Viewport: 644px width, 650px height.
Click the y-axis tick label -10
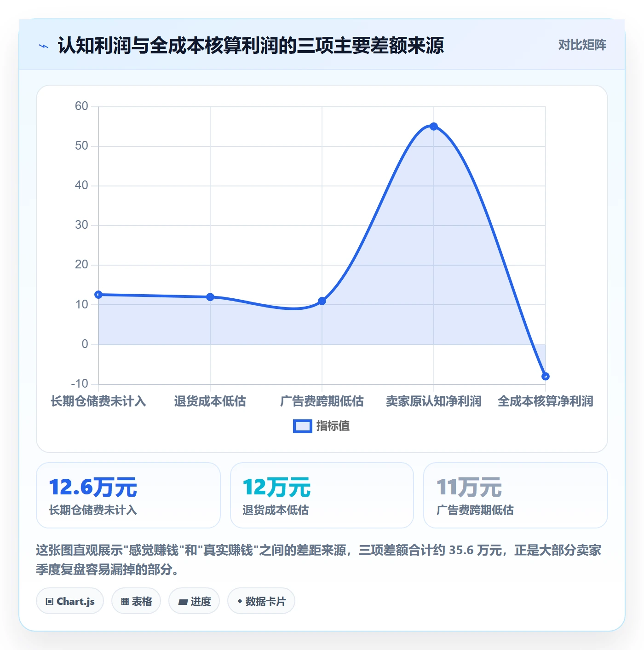pos(80,384)
